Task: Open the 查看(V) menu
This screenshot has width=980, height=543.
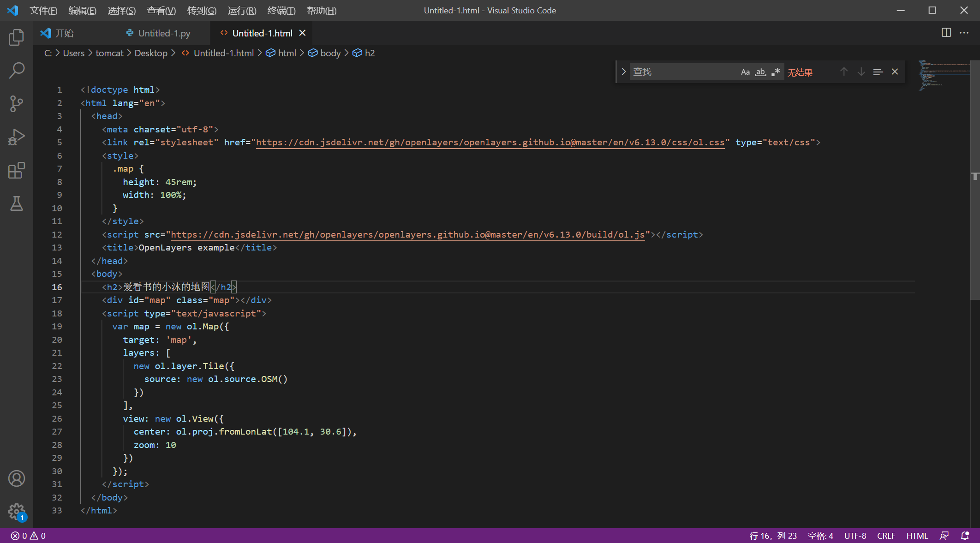Action: (161, 10)
